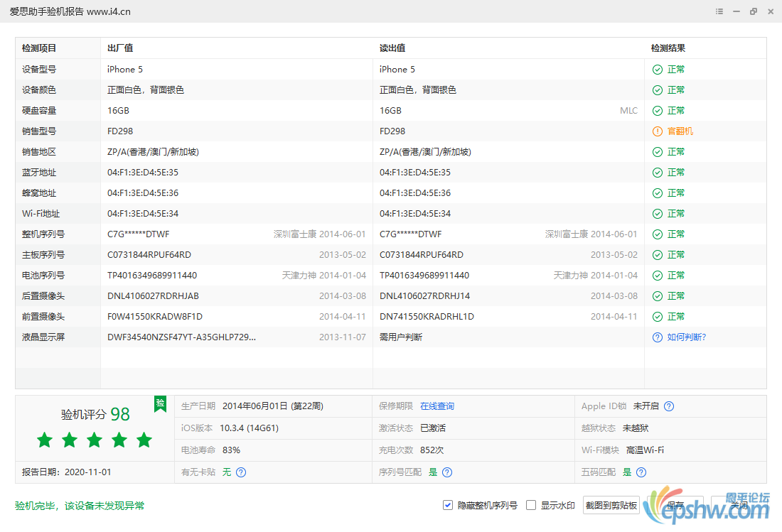Click the green check icon in 销售地区 row
Screen dimensions: 782x532
pos(658,152)
